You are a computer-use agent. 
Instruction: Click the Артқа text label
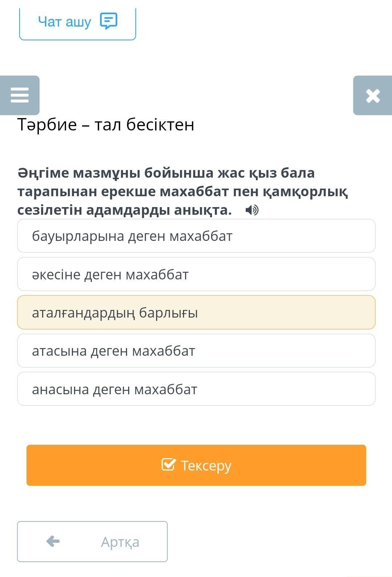120,542
